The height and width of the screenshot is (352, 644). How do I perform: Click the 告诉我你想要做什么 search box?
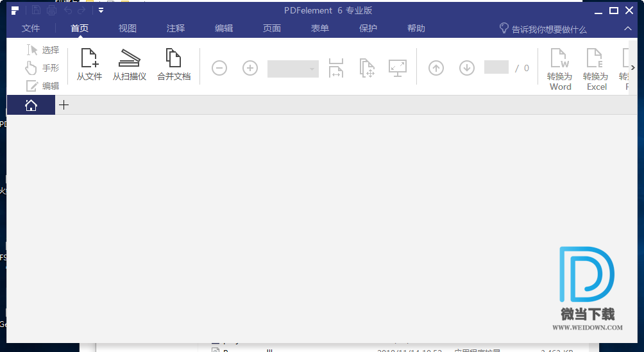543,29
